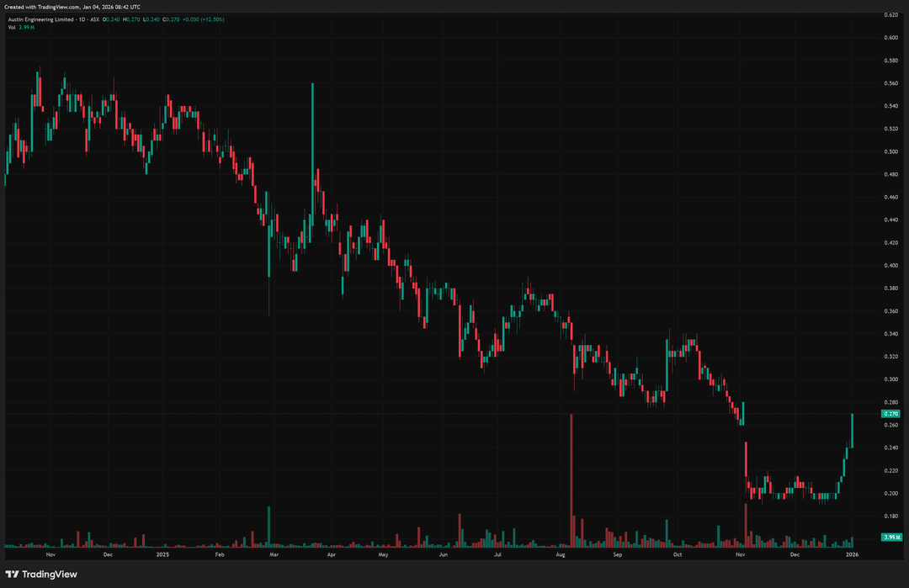
Task: Click the Vol indicator label in the legend
Action: pyautogui.click(x=12, y=27)
